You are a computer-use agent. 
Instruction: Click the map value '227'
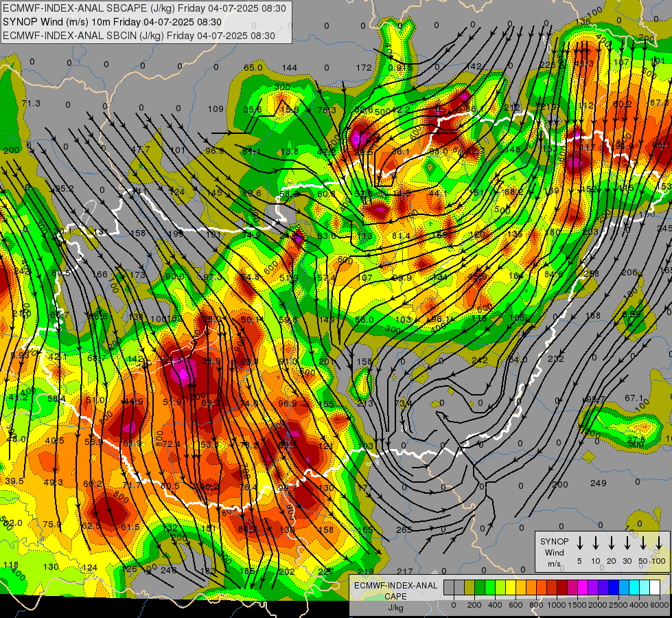(326, 571)
